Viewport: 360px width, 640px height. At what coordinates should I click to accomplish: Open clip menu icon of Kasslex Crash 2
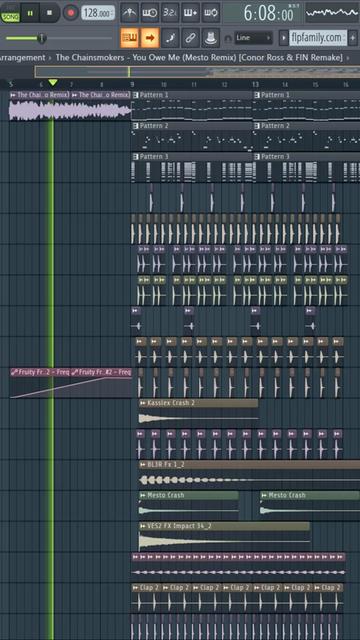[142, 403]
